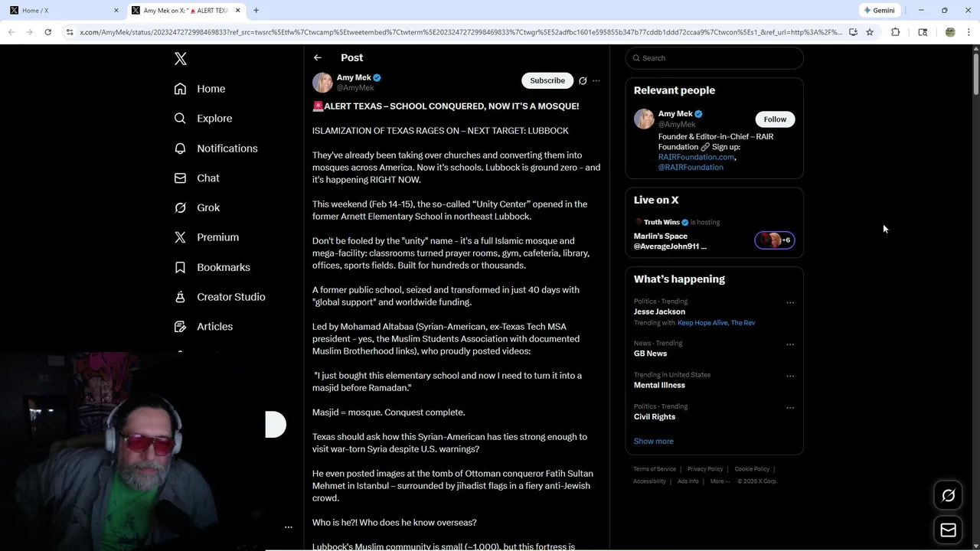Open the Jesse Jackson trend

point(659,311)
